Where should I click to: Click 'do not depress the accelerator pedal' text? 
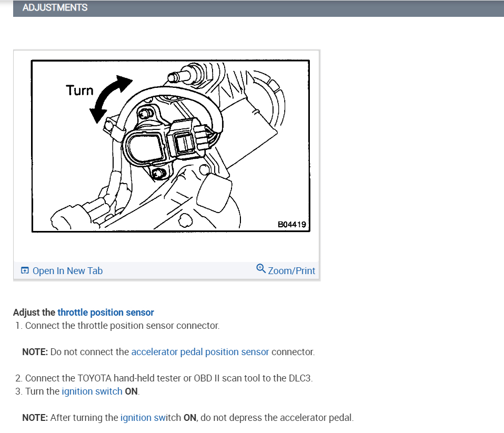click(x=277, y=418)
